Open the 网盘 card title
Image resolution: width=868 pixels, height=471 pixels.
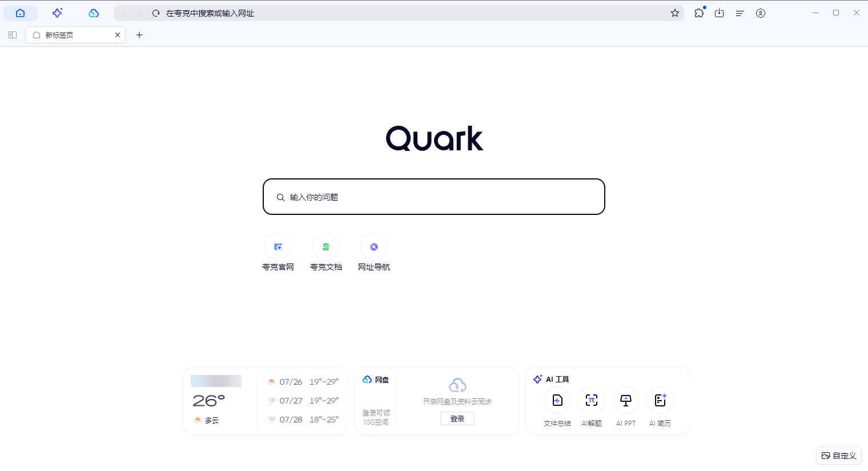point(376,380)
